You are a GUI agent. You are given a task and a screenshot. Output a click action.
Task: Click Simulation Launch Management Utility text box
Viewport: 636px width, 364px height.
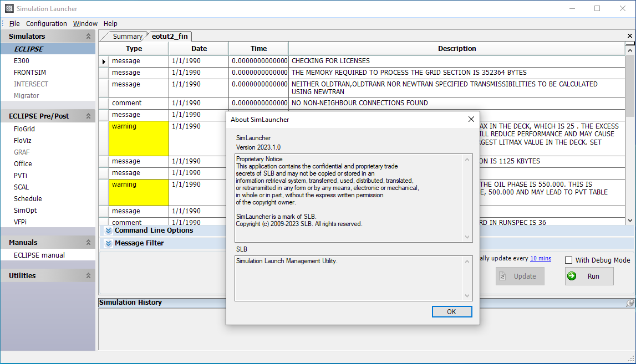pyautogui.click(x=353, y=278)
